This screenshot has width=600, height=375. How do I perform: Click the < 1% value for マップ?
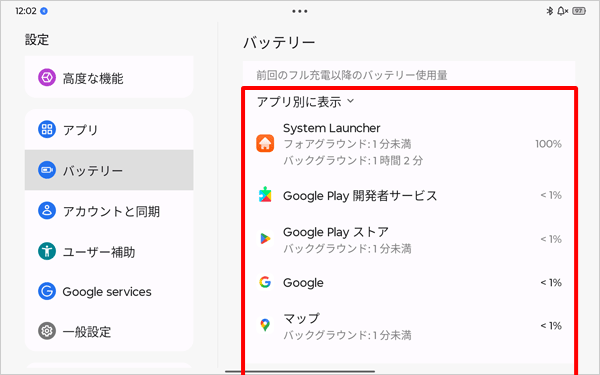[x=551, y=326]
